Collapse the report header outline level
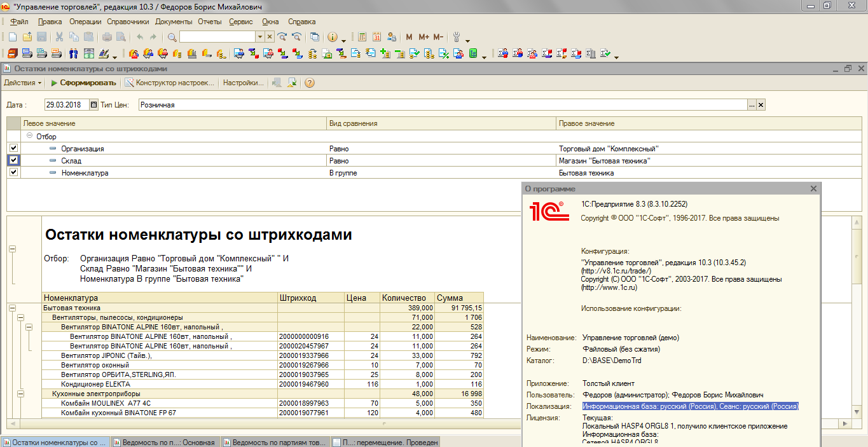This screenshot has width=868, height=447. [x=11, y=249]
